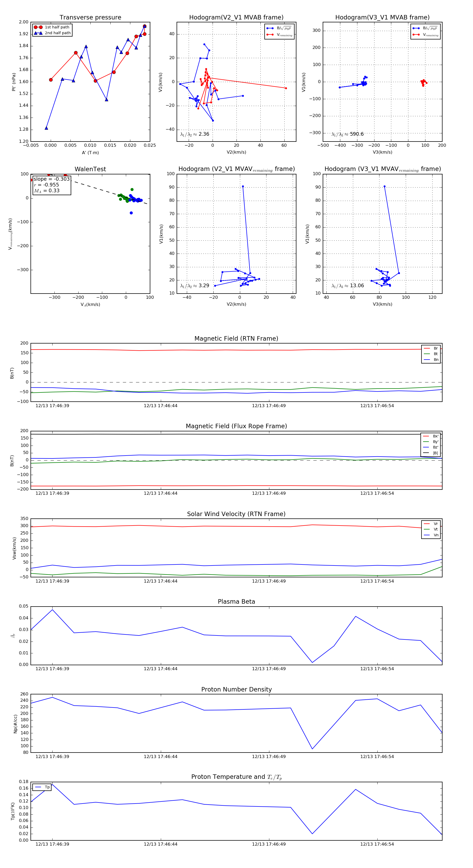The image size is (473, 868).
Task: Click the "Vt" legend entry
Action: (x=431, y=529)
